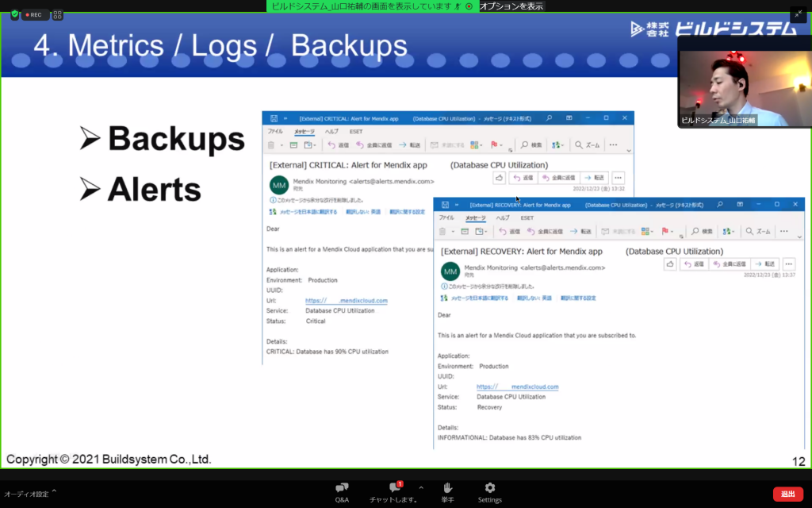
Task: Collapse the speaker video thumbnail panel
Action: 798,14
